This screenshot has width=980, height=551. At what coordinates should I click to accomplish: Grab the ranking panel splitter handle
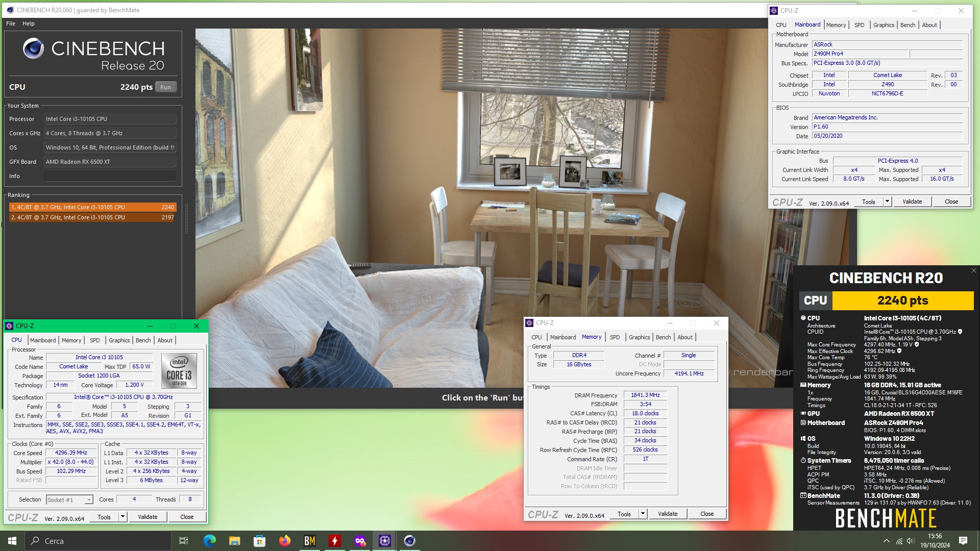pos(186,219)
